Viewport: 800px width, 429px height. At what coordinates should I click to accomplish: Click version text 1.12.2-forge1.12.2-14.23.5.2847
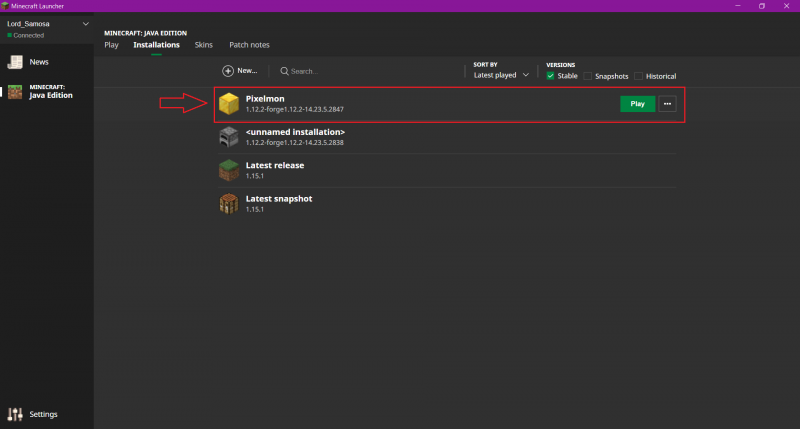pos(294,109)
